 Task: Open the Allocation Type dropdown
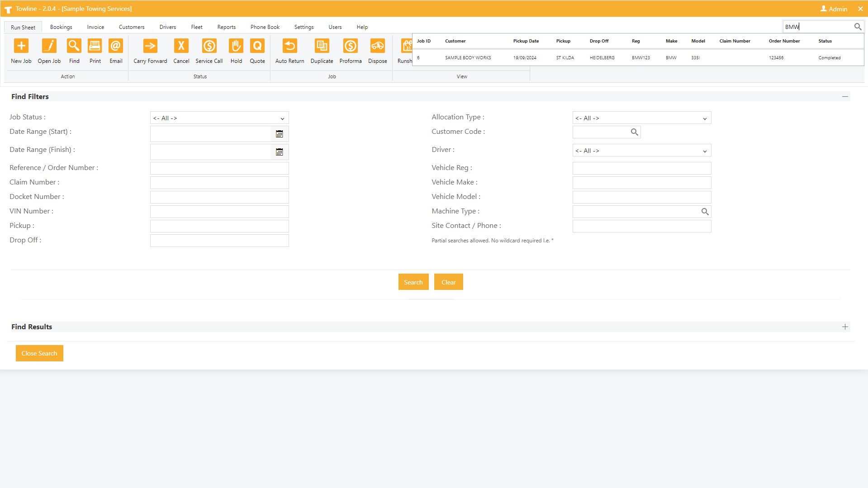click(641, 118)
